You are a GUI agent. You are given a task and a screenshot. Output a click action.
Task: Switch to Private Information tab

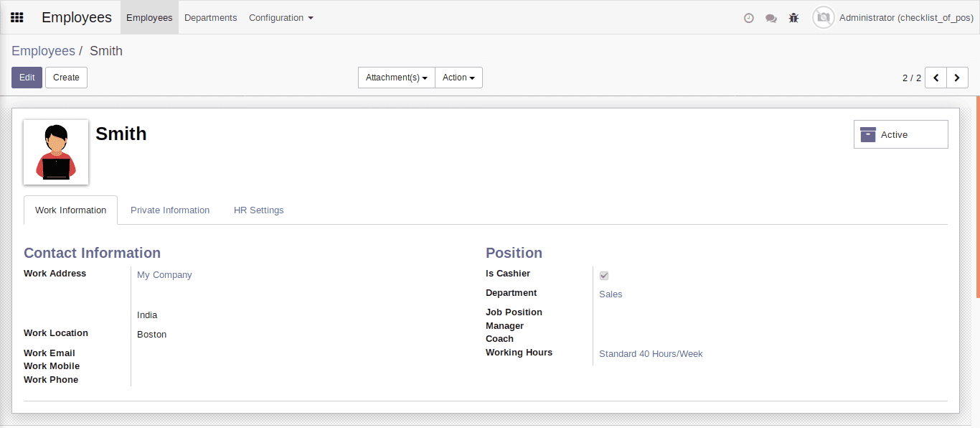tap(170, 210)
